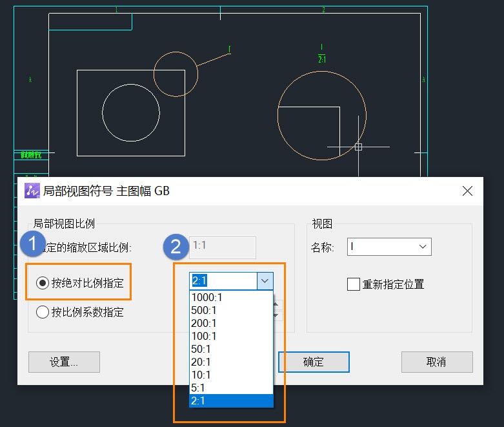Select 50:1 in dropdown list
Viewport: 504px width, 427px height.
point(231,349)
